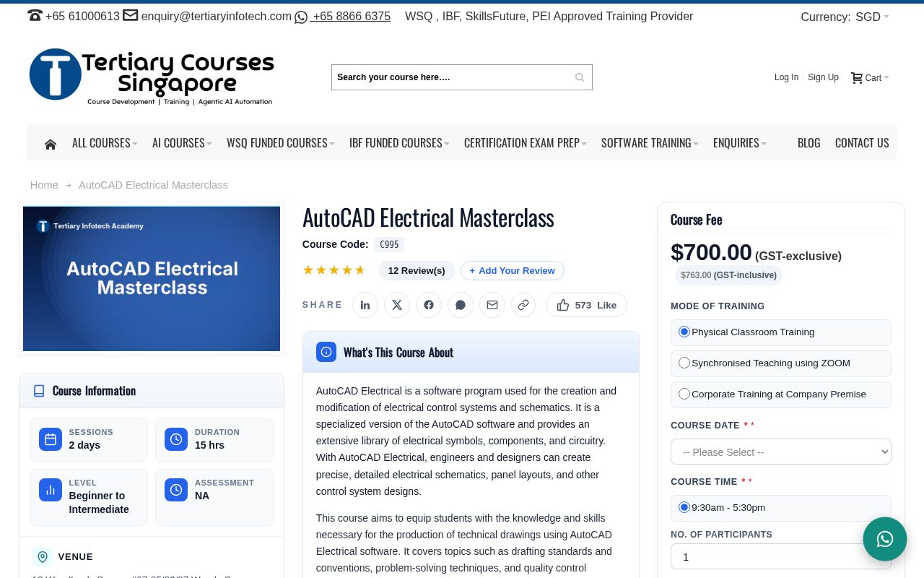The width and height of the screenshot is (924, 578).
Task: Click the number of participants field
Action: 781,556
